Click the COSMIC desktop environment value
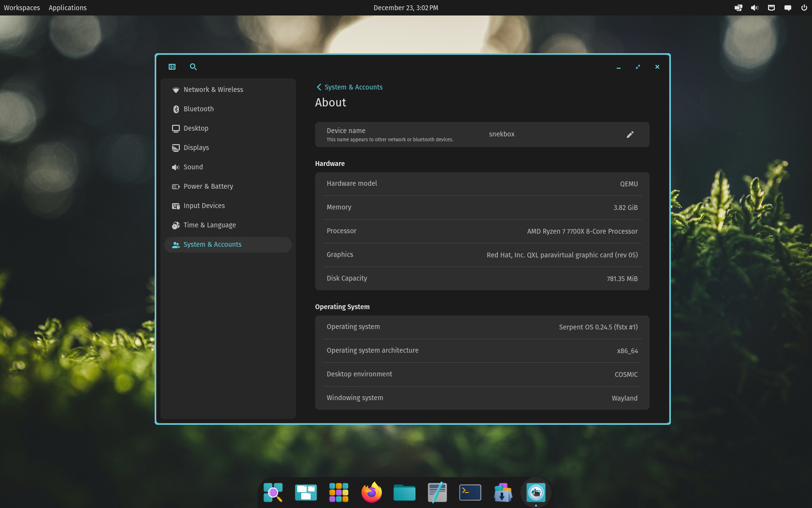 coord(626,374)
